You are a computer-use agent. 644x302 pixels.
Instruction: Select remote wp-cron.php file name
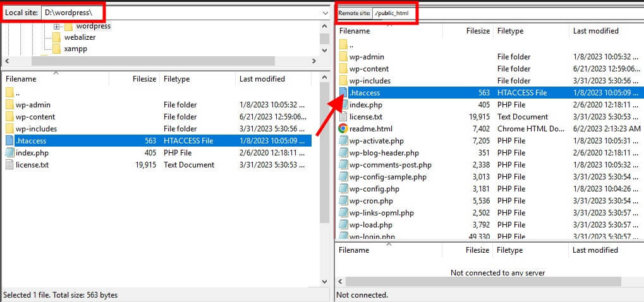pyautogui.click(x=371, y=201)
